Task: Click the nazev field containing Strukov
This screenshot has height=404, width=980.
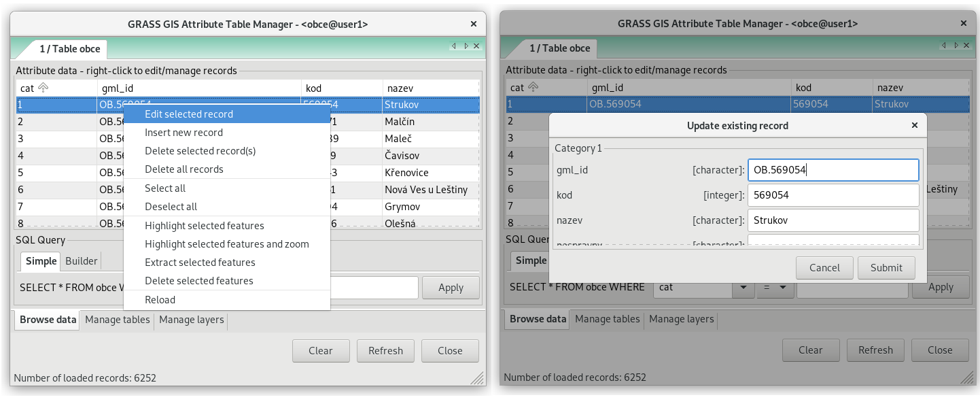Action: tap(833, 220)
